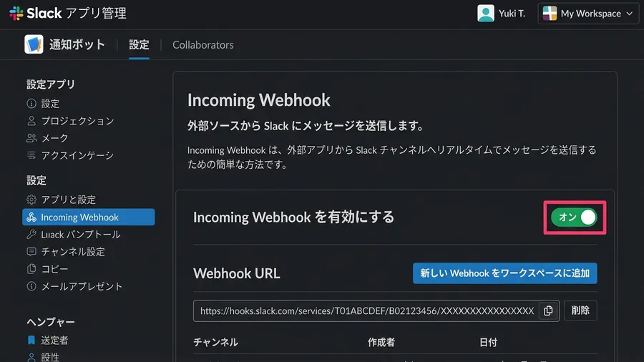The image size is (644, 362).
Task: Open プロジェクション in the sidebar
Action: click(x=77, y=121)
